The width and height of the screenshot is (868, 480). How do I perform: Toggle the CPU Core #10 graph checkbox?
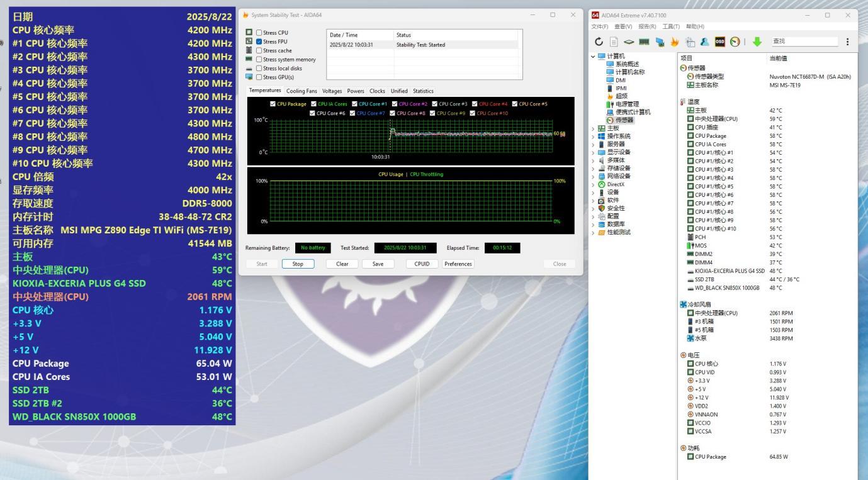472,113
